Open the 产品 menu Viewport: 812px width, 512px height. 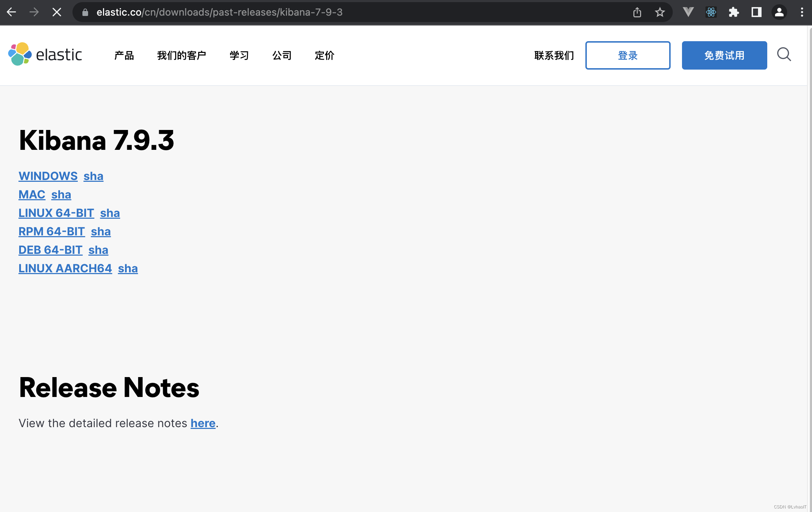(124, 55)
